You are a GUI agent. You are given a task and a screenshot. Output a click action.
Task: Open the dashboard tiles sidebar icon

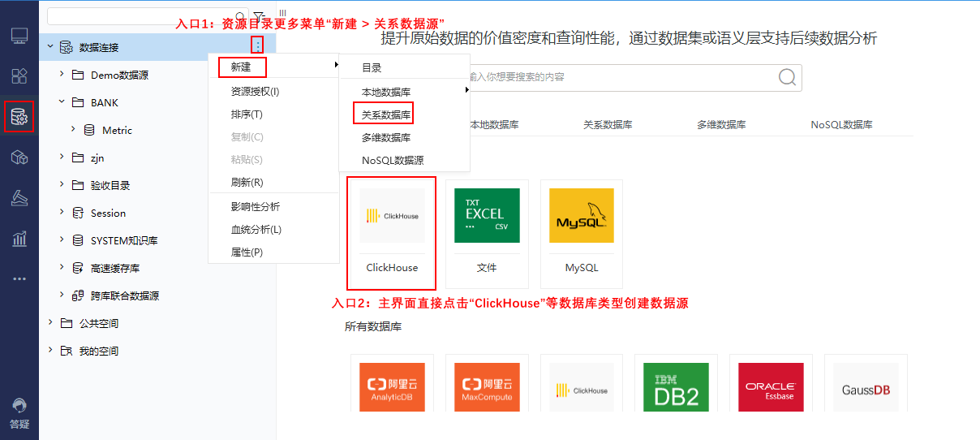(19, 76)
